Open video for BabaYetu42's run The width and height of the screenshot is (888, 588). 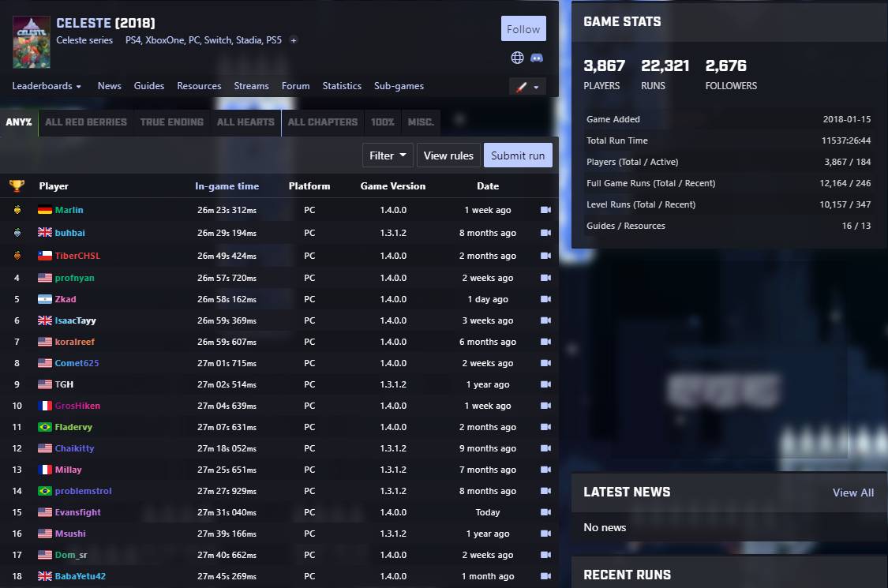click(545, 576)
